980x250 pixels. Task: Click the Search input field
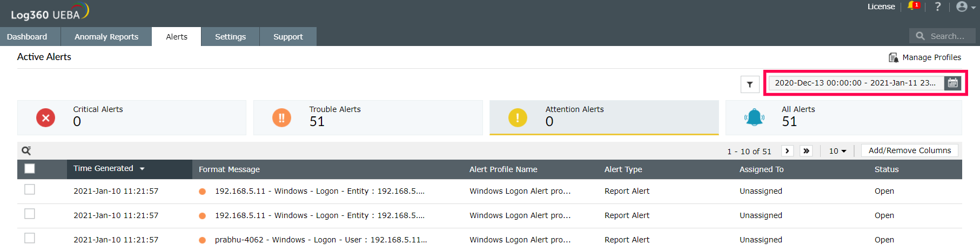coord(947,36)
